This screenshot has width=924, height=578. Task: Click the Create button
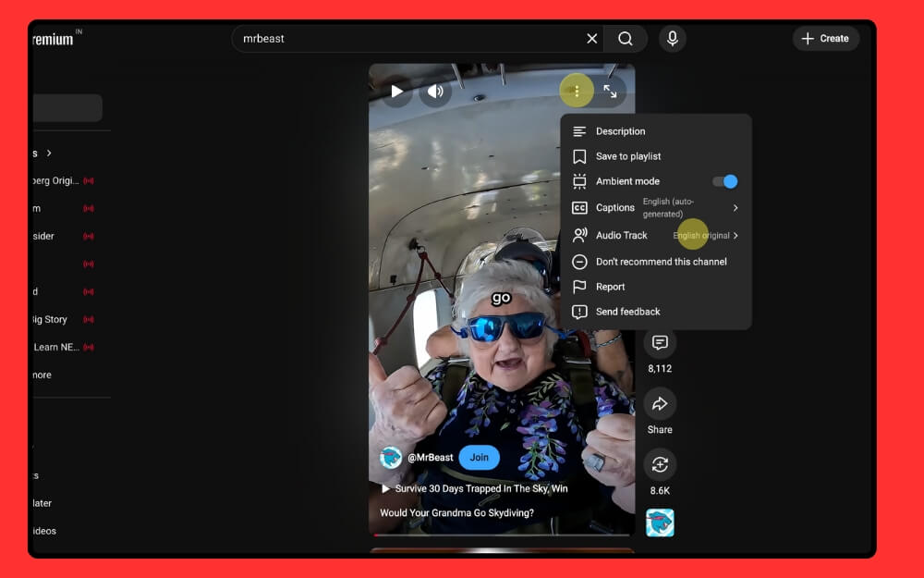pyautogui.click(x=825, y=38)
